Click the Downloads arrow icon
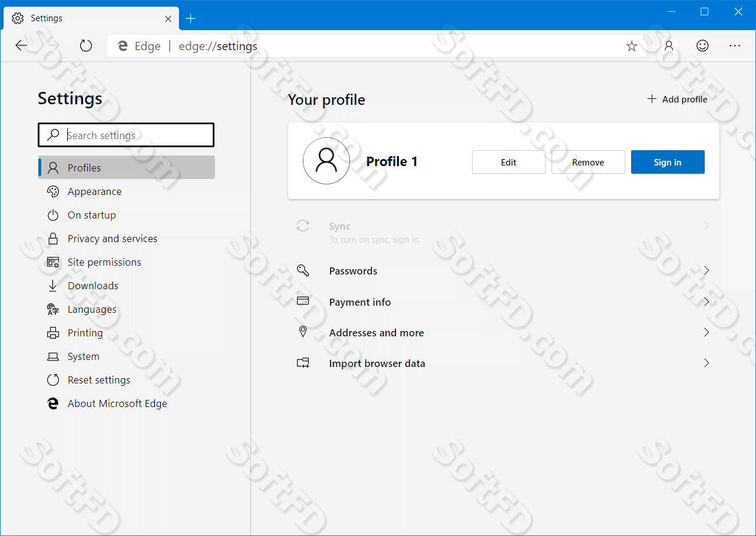Screen dimensions: 756x536 tap(53, 286)
